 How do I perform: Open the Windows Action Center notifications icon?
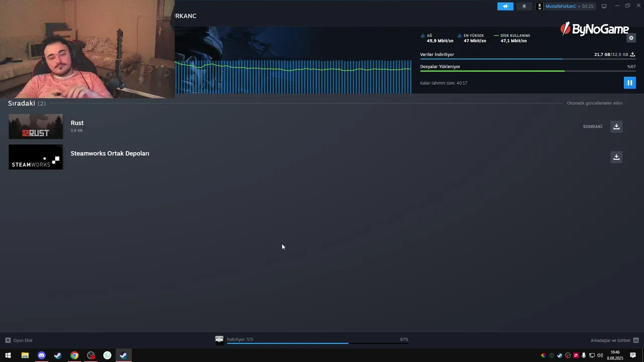[633, 355]
